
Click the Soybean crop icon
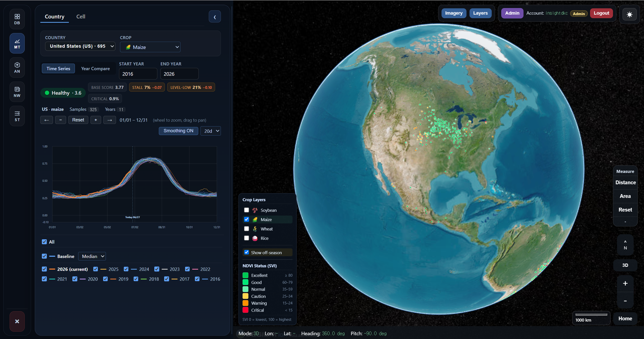coord(255,210)
